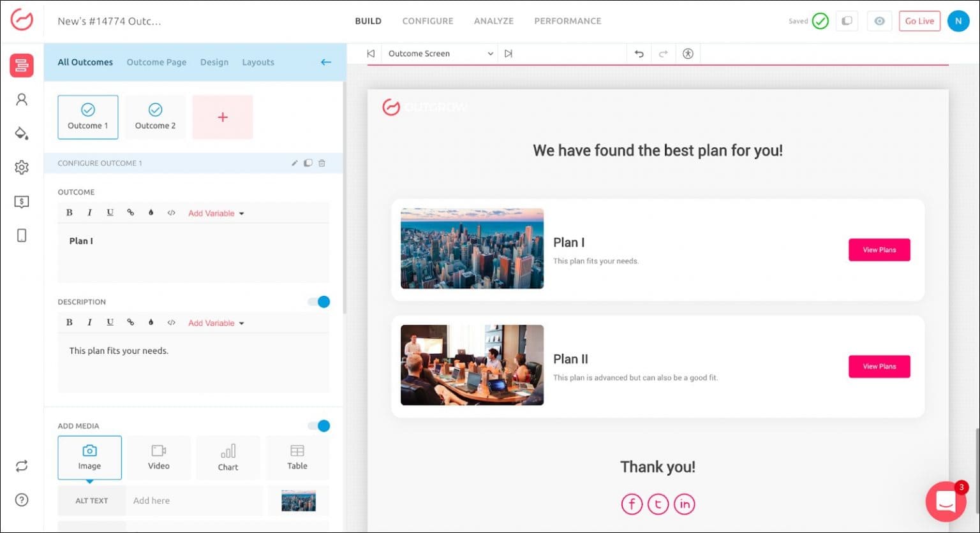Switch to the Configure tab
The width and height of the screenshot is (980, 533).
(427, 21)
